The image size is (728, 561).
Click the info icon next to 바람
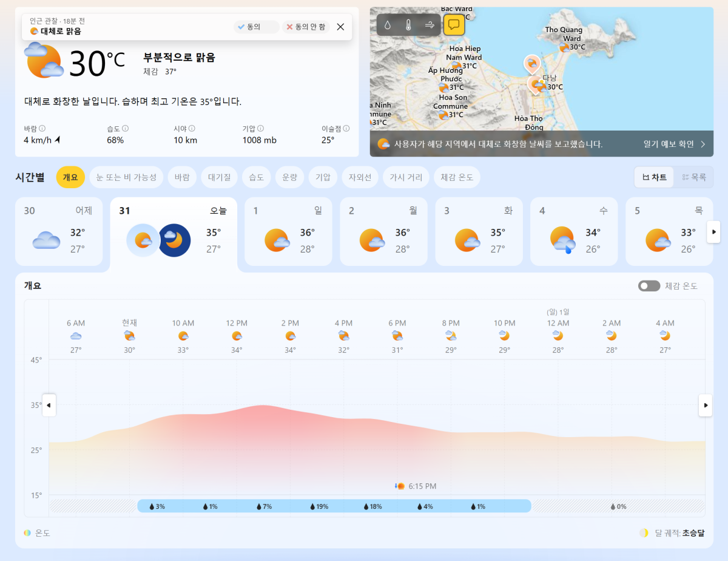click(42, 129)
